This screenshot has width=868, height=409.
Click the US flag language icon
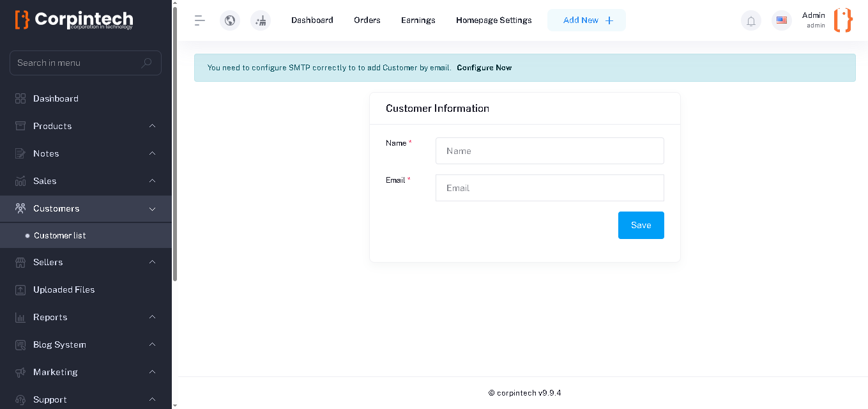(782, 20)
